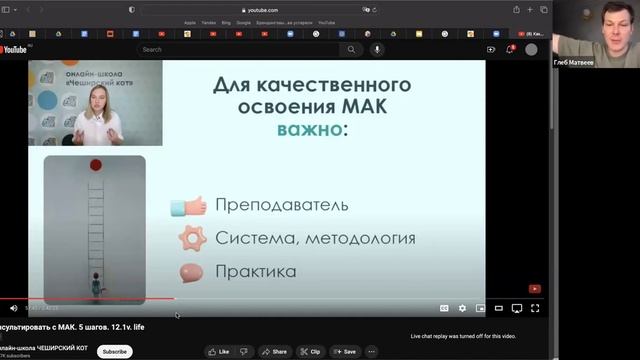Image resolution: width=640 pixels, height=360 pixels.
Task: Enter fullscreen on the video player
Action: pos(535,308)
